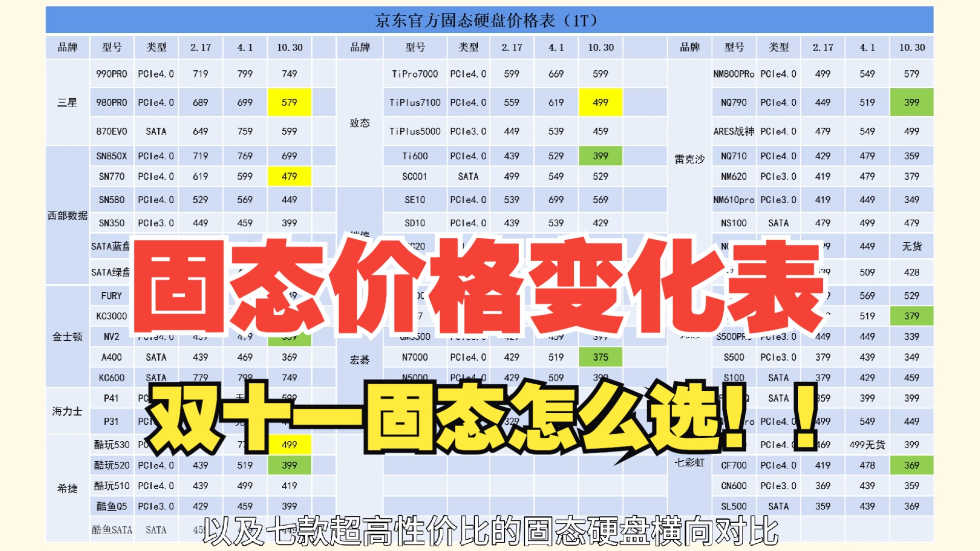The width and height of the screenshot is (980, 551).
Task: Click the 酷玩510 model cell
Action: (x=112, y=486)
